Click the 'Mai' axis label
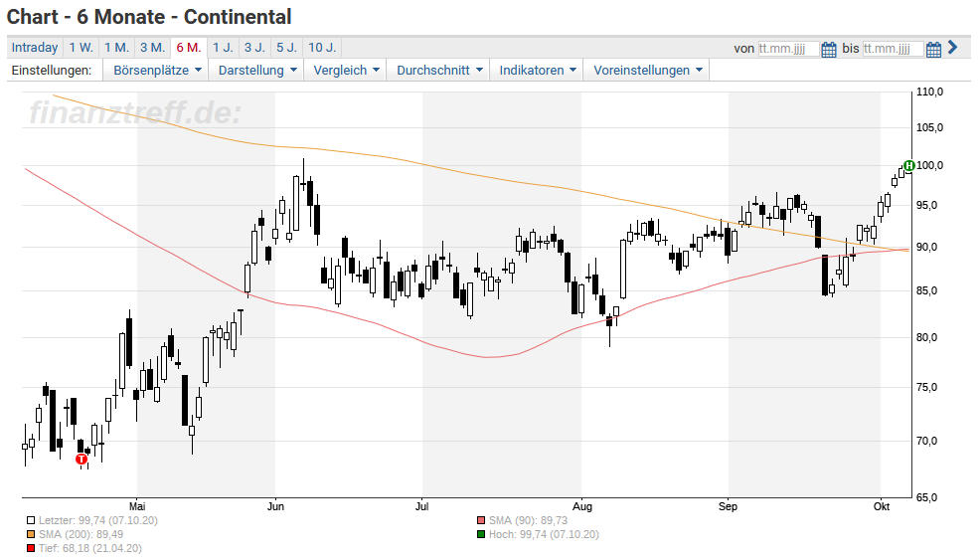 point(137,506)
